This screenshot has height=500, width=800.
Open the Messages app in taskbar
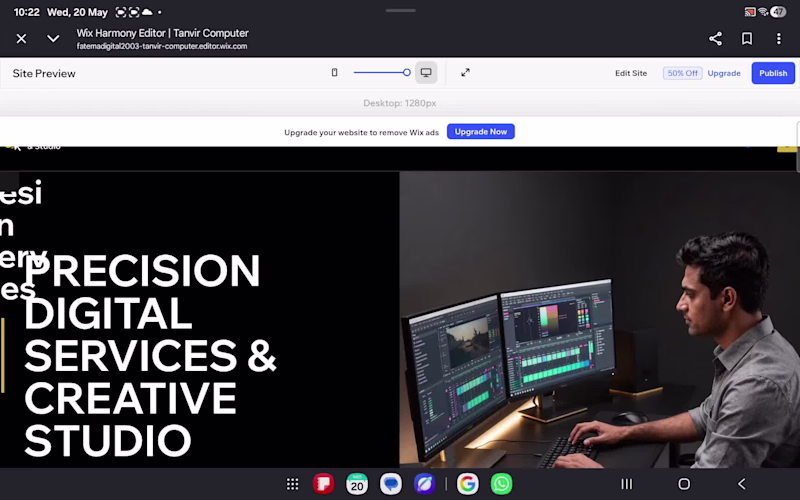tap(391, 484)
